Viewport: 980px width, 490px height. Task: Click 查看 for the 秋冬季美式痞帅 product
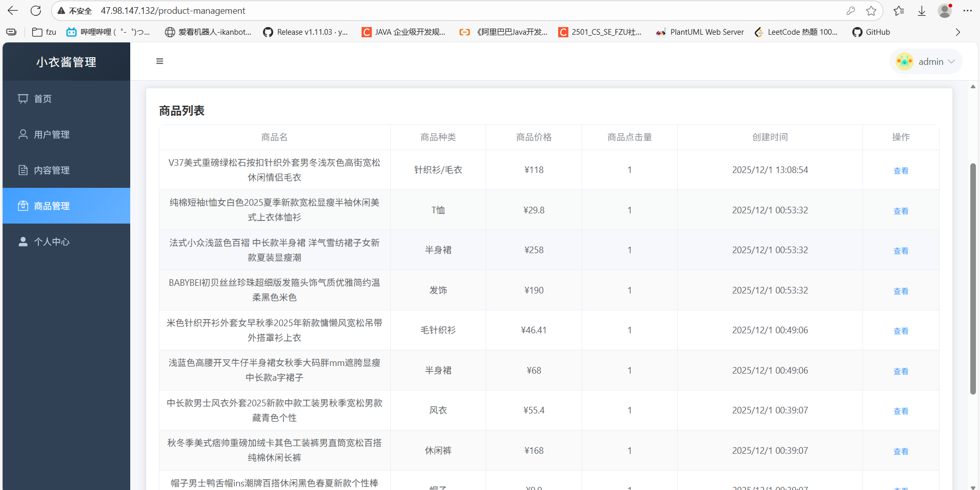click(901, 451)
